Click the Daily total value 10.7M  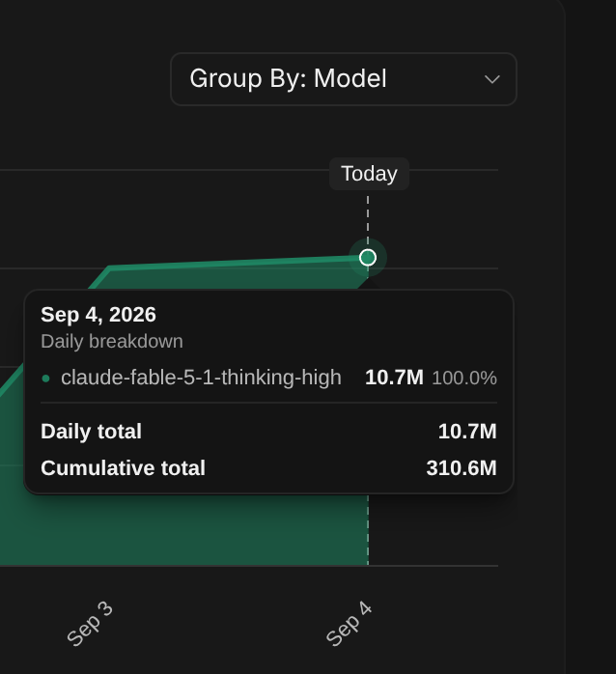click(x=467, y=431)
